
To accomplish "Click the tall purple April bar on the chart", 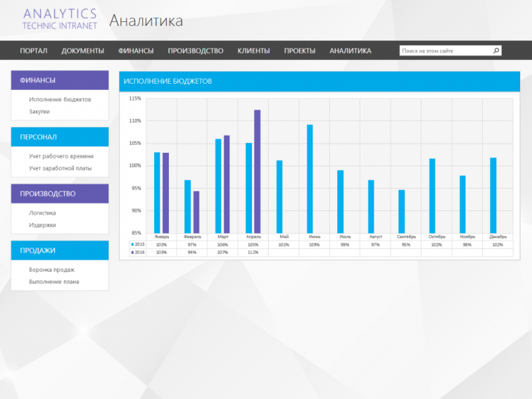I will pos(256,170).
